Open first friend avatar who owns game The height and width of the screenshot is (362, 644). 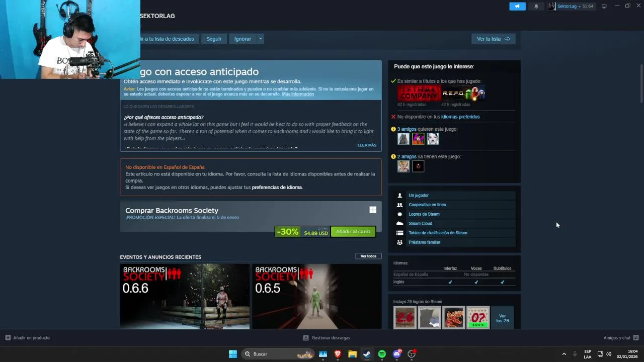point(404,166)
